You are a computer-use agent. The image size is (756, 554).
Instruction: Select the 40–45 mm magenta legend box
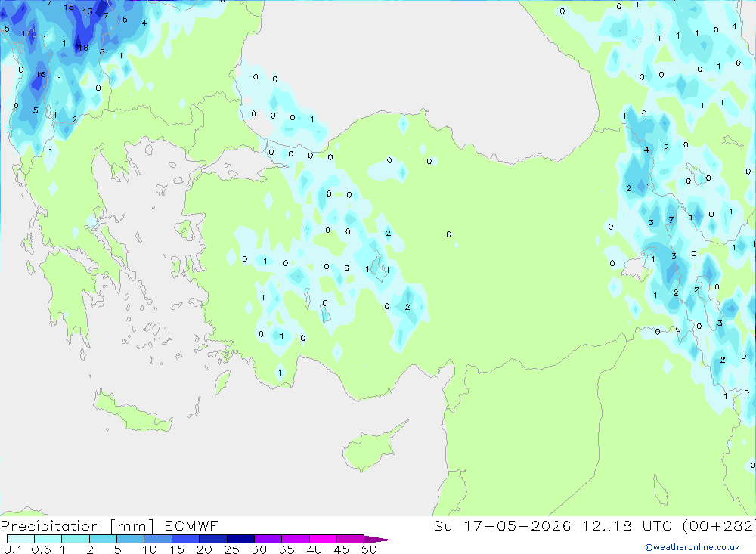point(323,539)
